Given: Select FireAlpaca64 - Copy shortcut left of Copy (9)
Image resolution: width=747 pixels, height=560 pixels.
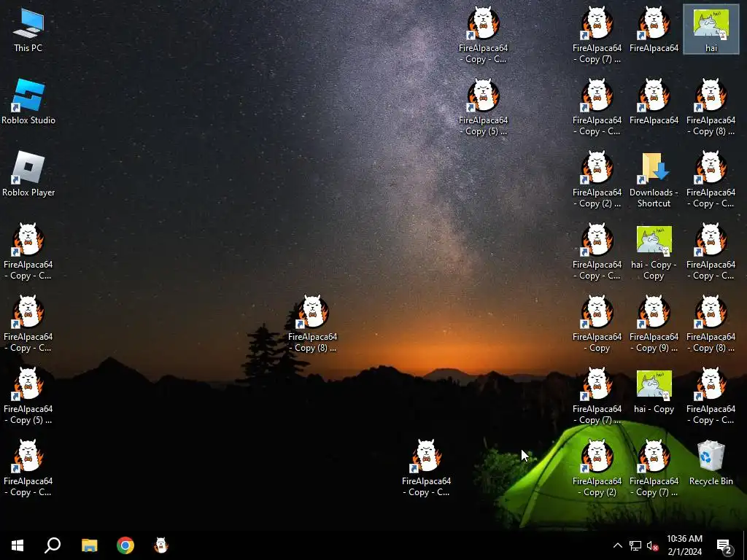Looking at the screenshot, I should tap(597, 324).
